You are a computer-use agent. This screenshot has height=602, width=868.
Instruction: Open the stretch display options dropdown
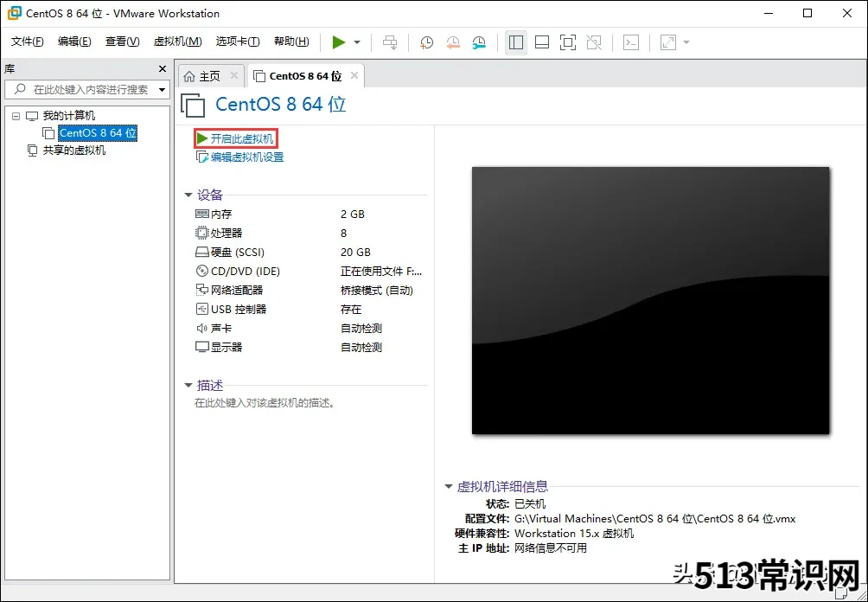(x=686, y=42)
